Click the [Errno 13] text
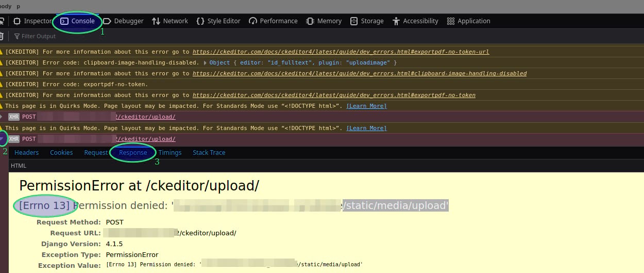 click(x=44, y=205)
